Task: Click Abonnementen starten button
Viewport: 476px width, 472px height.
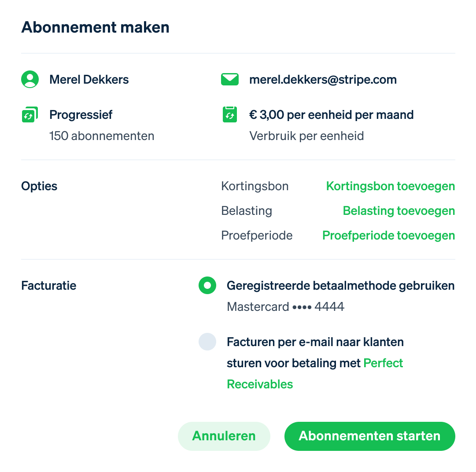Action: click(x=370, y=436)
